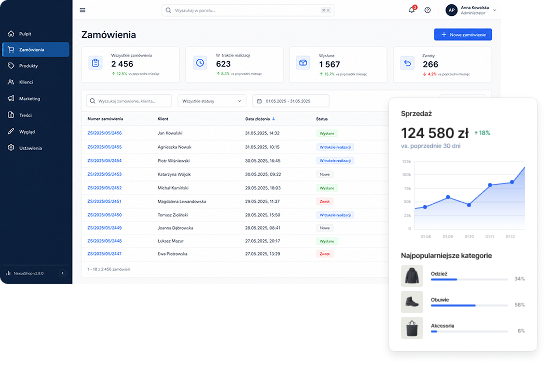
Task: Click the Nowe zamówienie button
Action: point(463,35)
